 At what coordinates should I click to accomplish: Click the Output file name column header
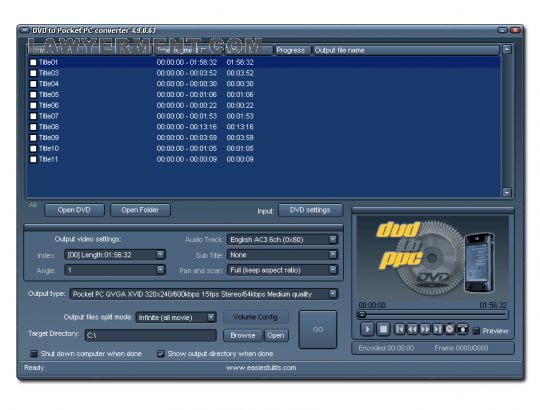point(406,50)
